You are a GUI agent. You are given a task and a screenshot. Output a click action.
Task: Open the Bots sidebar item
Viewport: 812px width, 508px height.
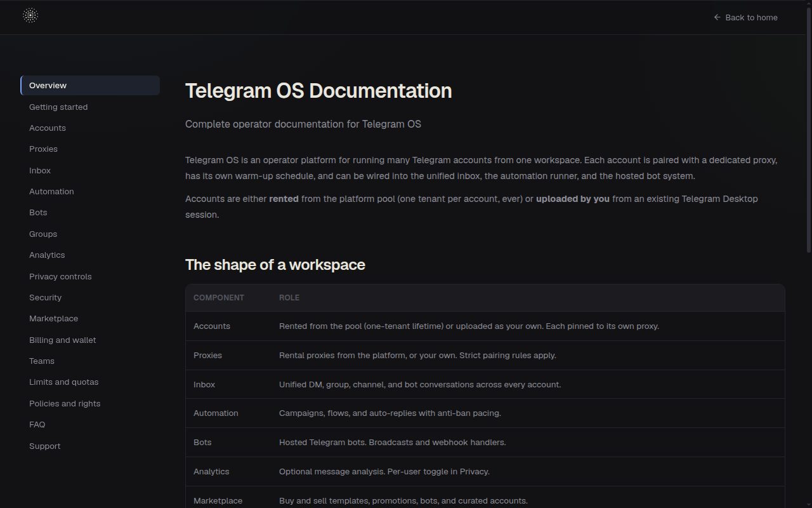point(90,212)
